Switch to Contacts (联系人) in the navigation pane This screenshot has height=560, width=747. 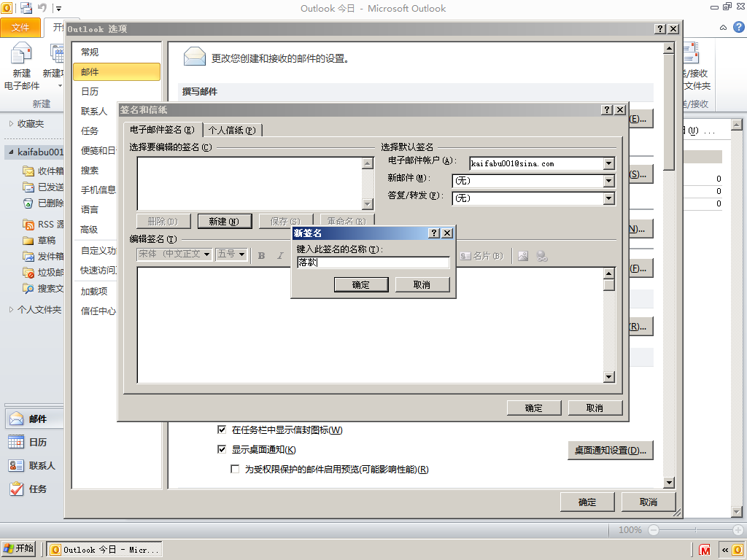point(34,466)
